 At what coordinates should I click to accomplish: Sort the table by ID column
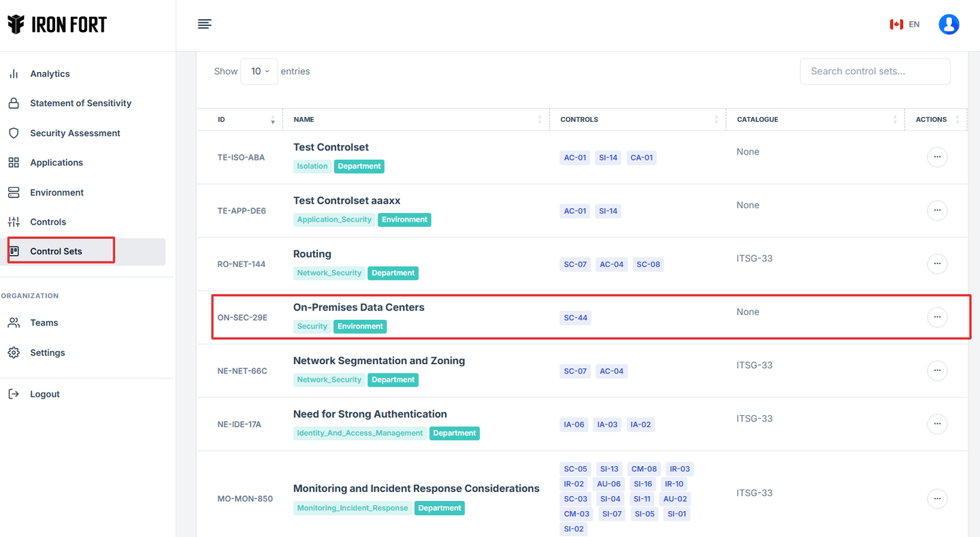pyautogui.click(x=245, y=120)
